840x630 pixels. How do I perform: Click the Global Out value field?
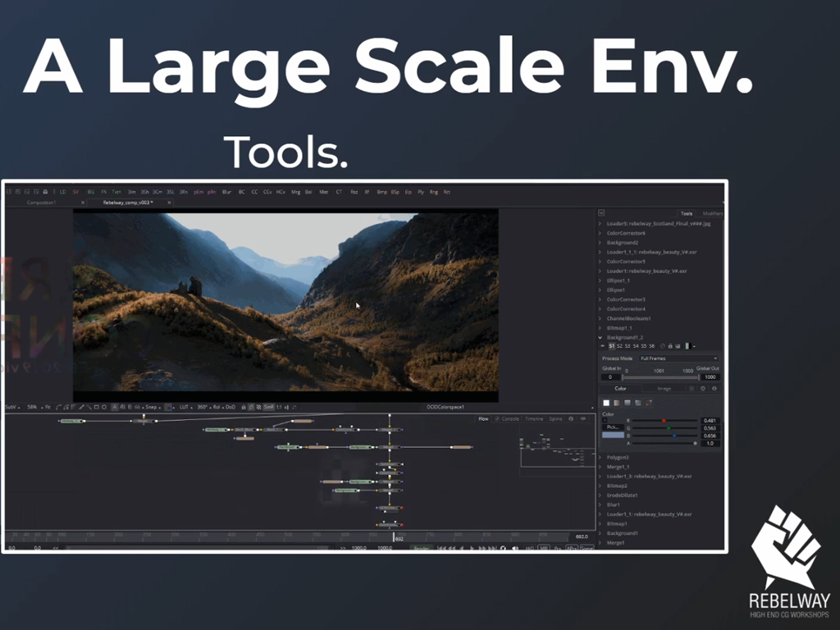(710, 377)
